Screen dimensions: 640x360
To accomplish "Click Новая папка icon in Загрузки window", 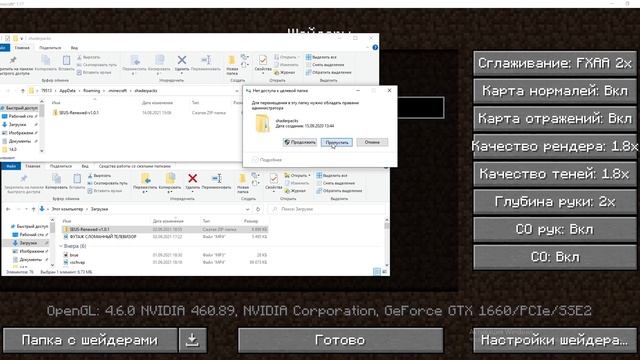I will [243, 179].
